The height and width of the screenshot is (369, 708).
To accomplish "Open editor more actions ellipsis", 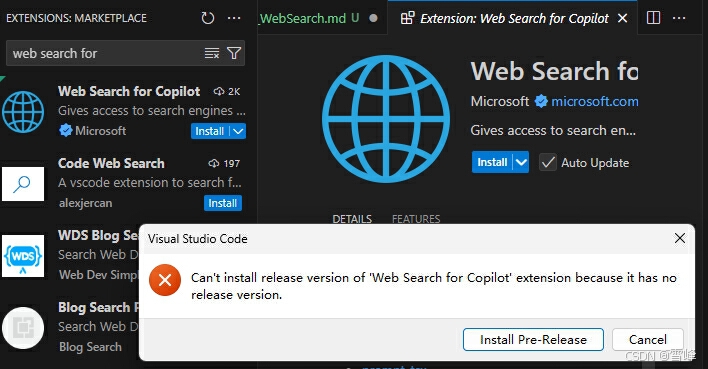I will point(679,18).
